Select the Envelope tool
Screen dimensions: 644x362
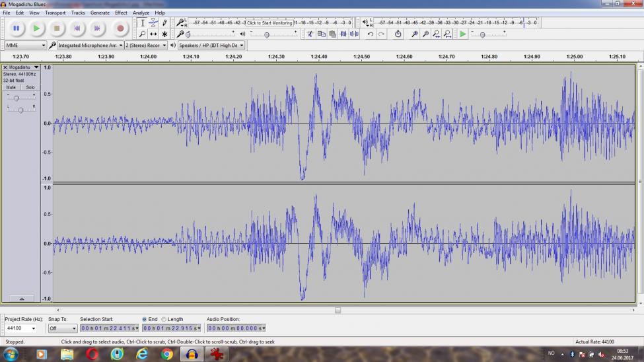coord(153,23)
